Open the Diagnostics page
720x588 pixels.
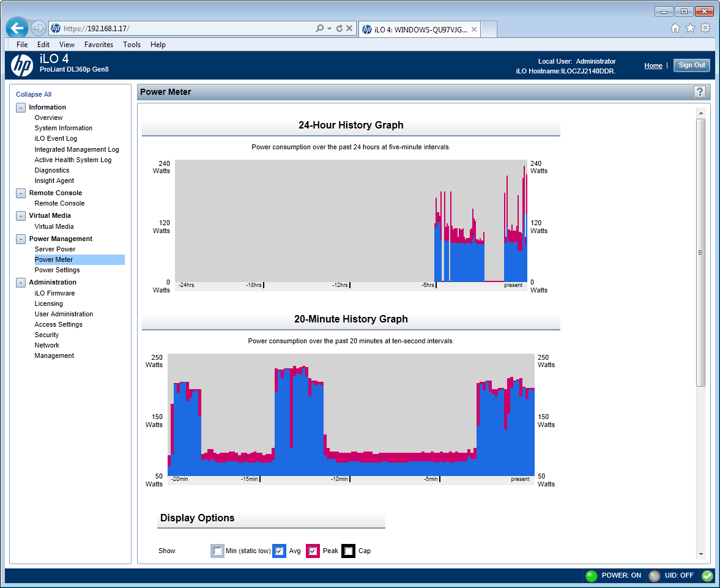[x=52, y=171]
